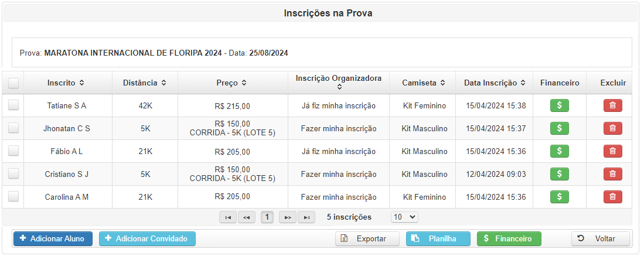
Task: Sort by Data Inscrição column header
Action: [x=495, y=83]
